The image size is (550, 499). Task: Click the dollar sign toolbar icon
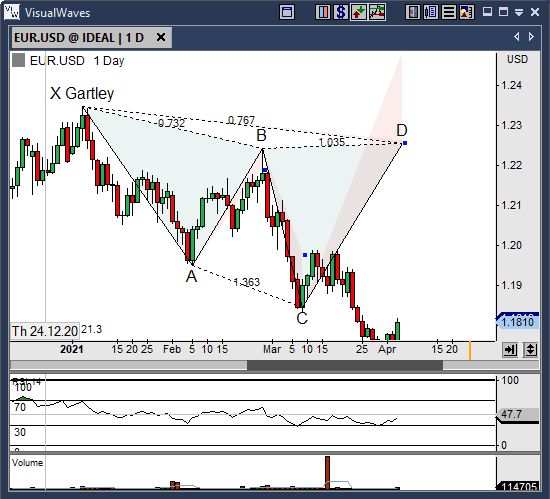[x=341, y=13]
